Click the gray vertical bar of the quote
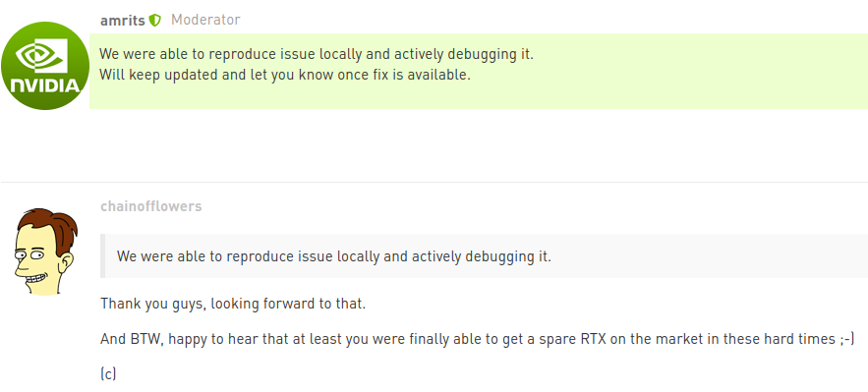Viewport: 868px width, 392px height. tap(102, 255)
